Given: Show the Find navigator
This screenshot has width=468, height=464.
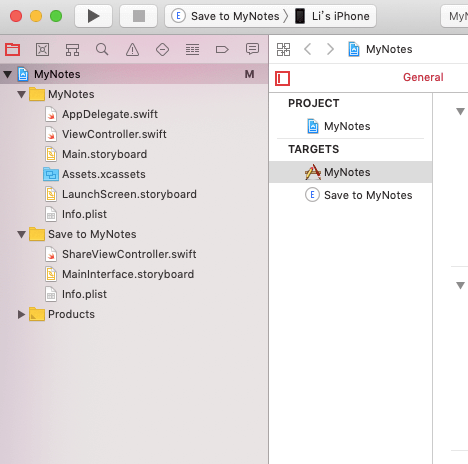Looking at the screenshot, I should pos(102,50).
